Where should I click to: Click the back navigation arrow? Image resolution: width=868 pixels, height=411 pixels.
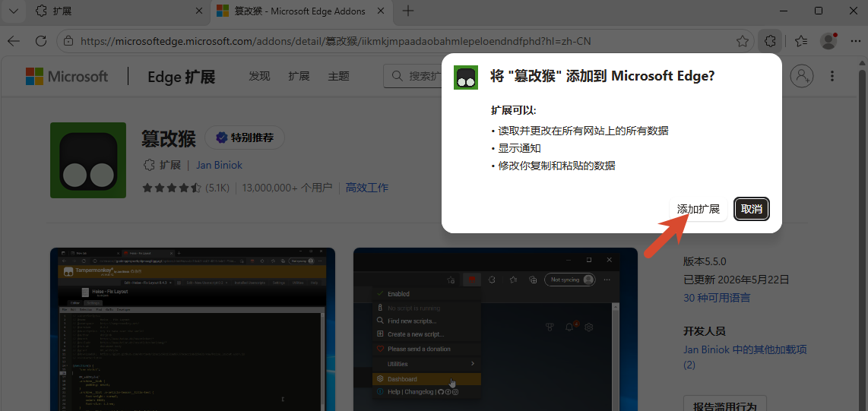click(x=13, y=41)
